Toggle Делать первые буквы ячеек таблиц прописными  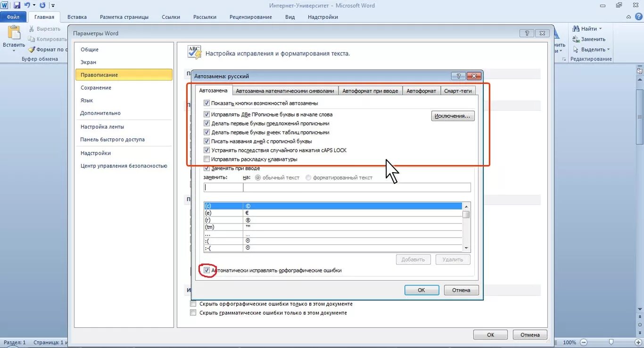[206, 132]
